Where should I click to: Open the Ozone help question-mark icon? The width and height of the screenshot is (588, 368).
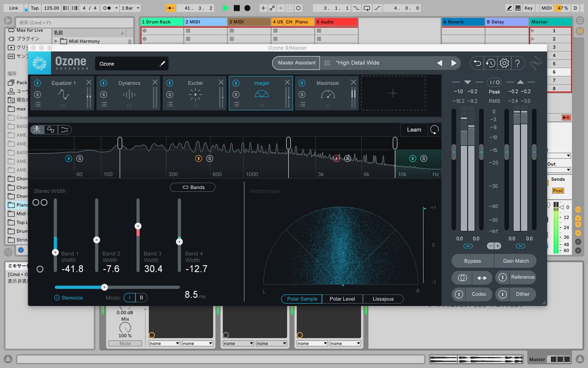pyautogui.click(x=517, y=63)
